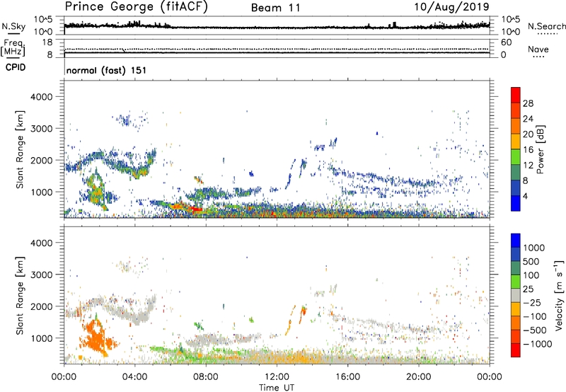This screenshot has width=566, height=392.
Task: Pick the bright green segment of power colorbar
Action: pos(516,156)
